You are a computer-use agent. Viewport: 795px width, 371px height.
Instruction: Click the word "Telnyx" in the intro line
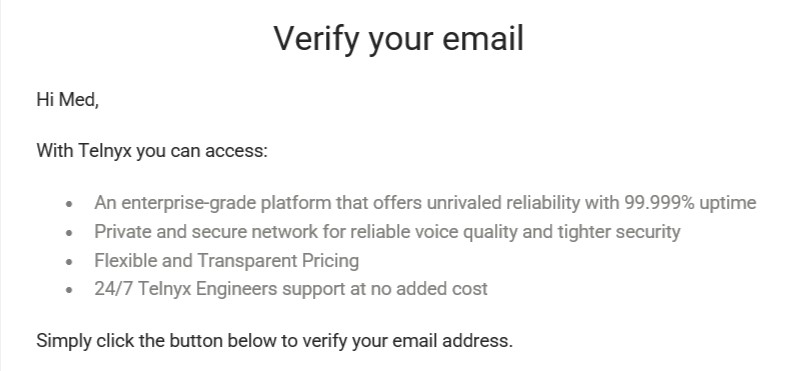(105, 151)
